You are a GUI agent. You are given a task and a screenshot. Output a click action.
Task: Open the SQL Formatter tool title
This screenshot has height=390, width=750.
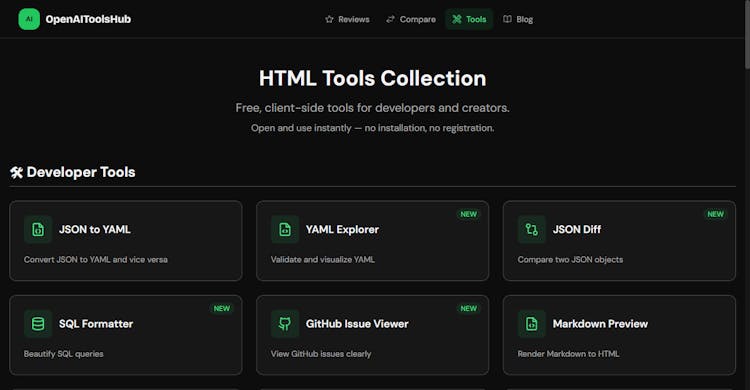pos(96,324)
